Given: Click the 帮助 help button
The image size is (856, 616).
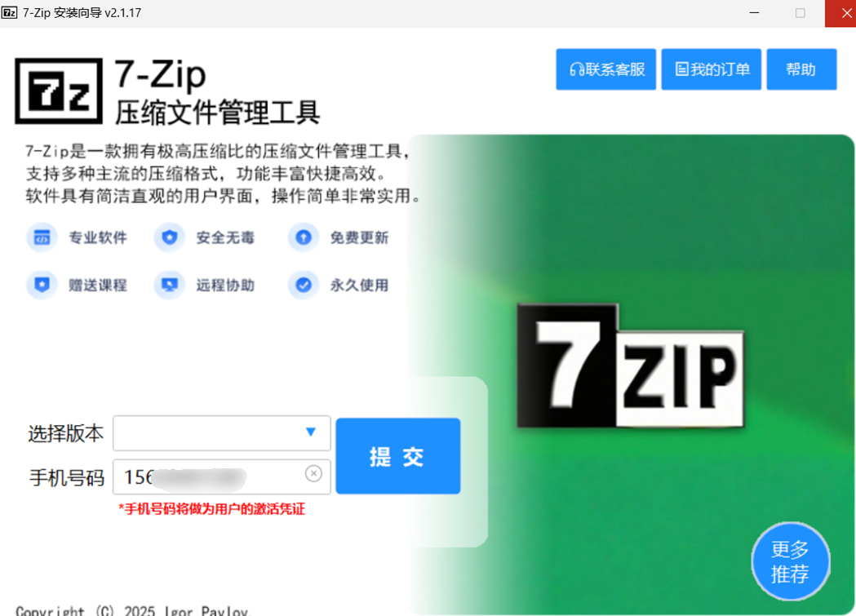Looking at the screenshot, I should [x=801, y=69].
